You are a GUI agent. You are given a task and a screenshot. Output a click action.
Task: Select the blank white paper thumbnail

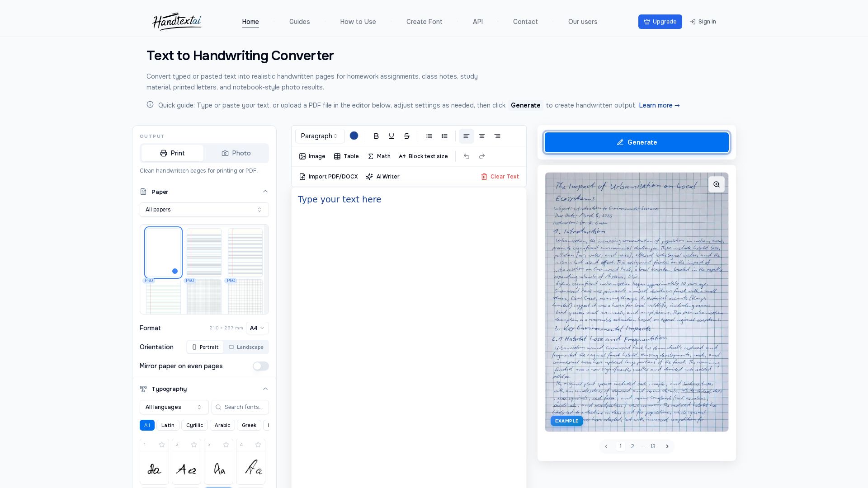[163, 252]
